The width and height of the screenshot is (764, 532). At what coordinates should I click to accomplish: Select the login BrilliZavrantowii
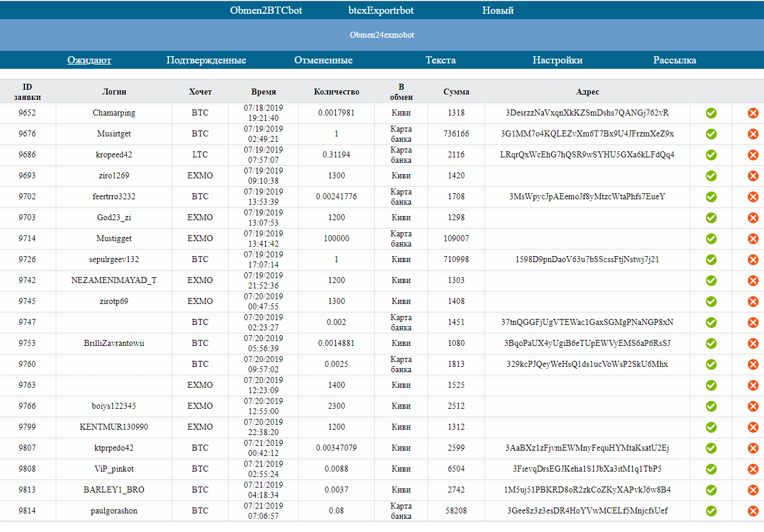point(114,343)
